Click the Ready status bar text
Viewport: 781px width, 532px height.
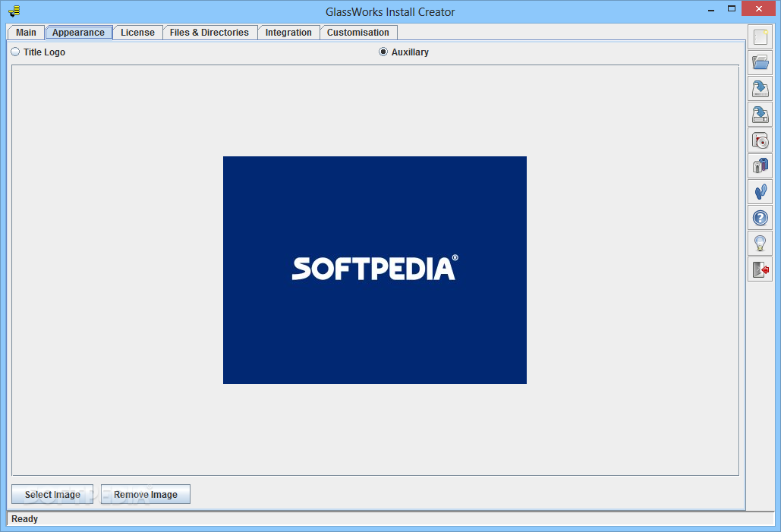tap(24, 518)
